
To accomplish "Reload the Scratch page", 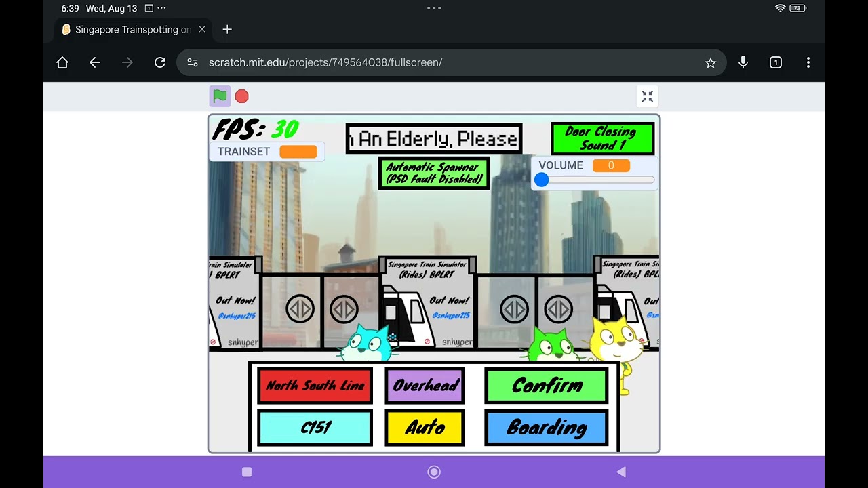I will pos(160,62).
